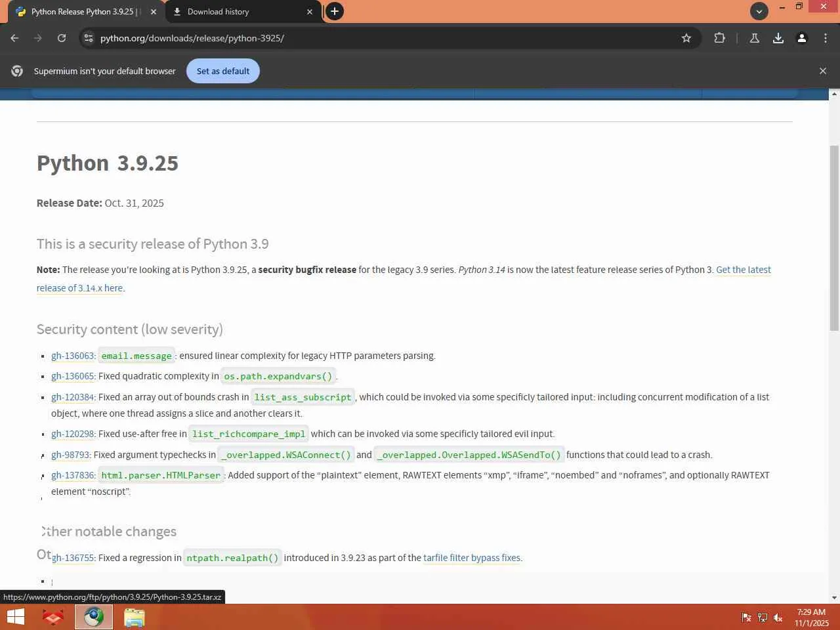Open the gh-137836 issue link
Screen dimensions: 840x630
[73, 475]
